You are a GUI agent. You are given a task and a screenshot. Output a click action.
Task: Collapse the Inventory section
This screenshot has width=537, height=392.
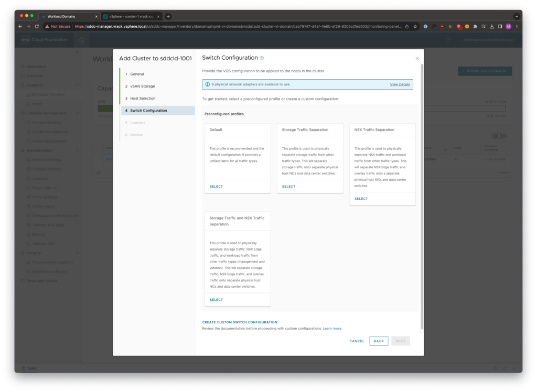tap(78, 85)
